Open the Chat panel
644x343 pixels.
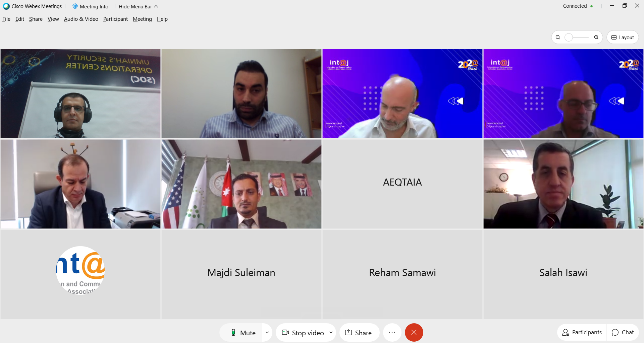click(623, 332)
